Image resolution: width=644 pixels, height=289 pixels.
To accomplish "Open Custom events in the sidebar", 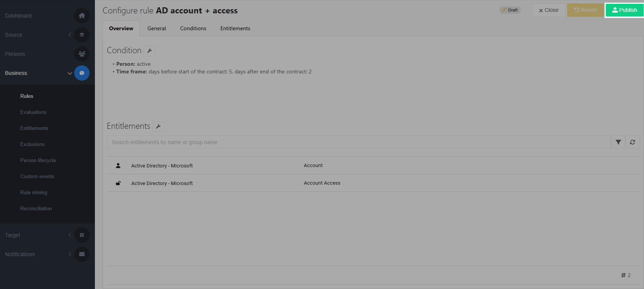I will [37, 176].
